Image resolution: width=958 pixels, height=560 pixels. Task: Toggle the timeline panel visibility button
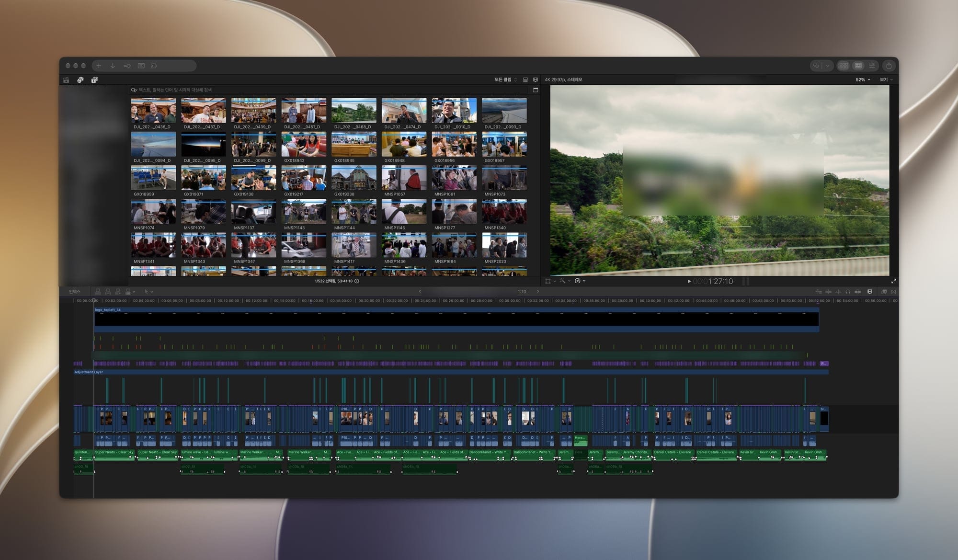coord(858,66)
